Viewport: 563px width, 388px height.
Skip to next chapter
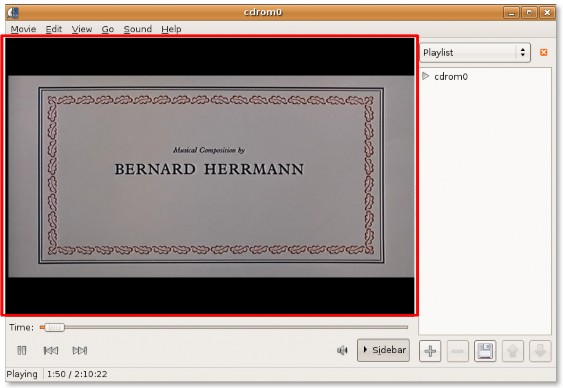point(80,350)
